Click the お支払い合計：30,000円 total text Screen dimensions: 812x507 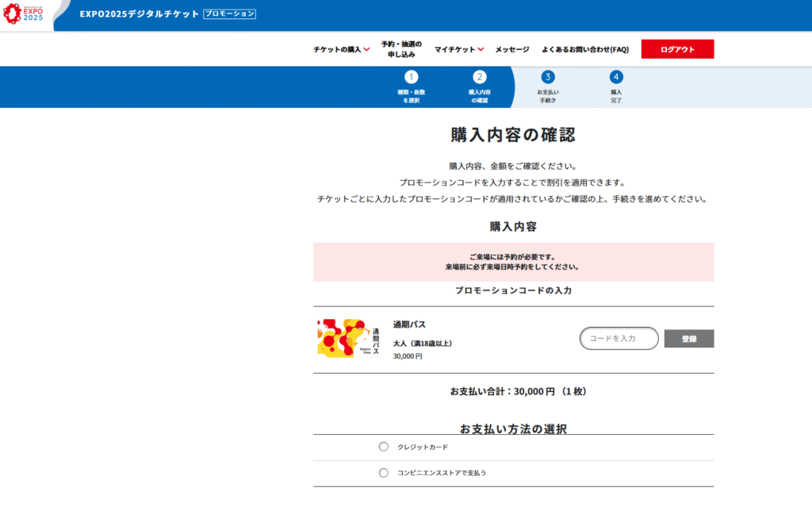(518, 391)
